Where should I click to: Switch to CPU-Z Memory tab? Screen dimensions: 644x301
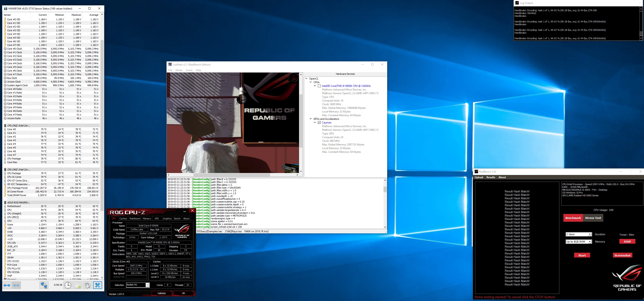[147, 218]
